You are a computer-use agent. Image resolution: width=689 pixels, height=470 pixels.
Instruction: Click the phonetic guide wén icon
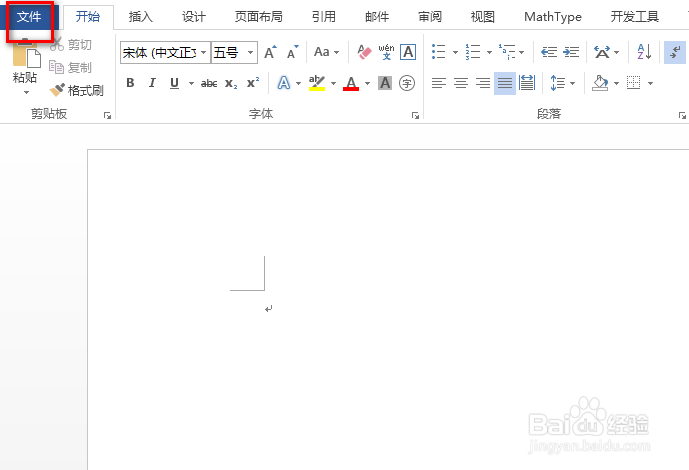[x=386, y=52]
